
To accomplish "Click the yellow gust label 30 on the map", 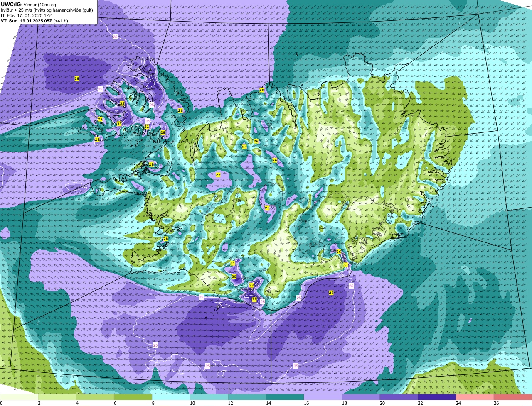I will point(234,276).
